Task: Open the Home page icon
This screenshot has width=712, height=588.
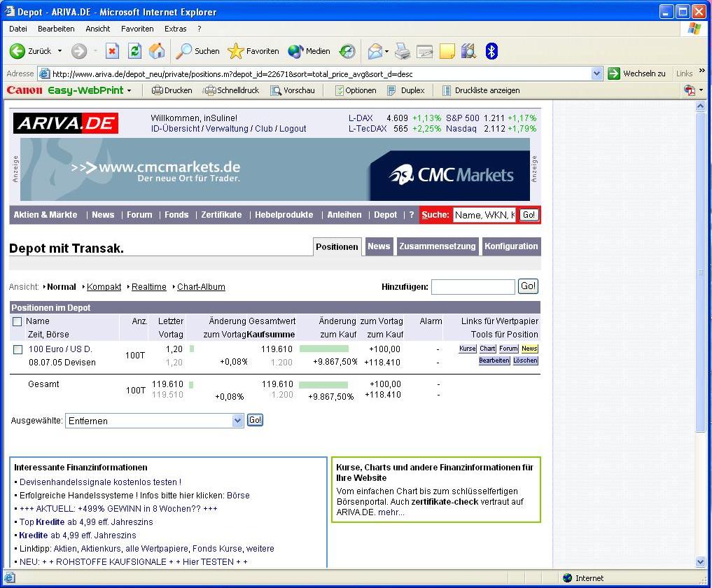Action: coord(157,51)
